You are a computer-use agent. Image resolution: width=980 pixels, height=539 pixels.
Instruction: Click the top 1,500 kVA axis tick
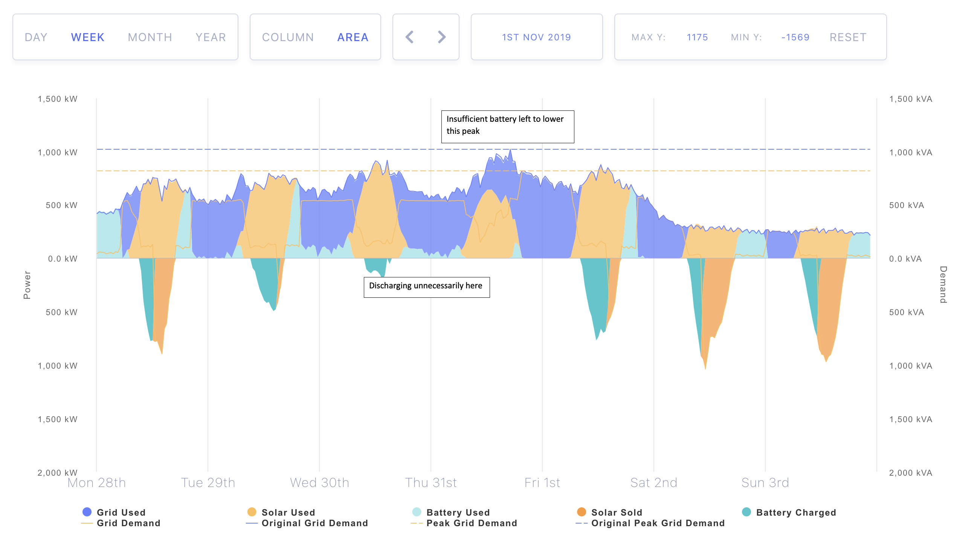coord(911,99)
